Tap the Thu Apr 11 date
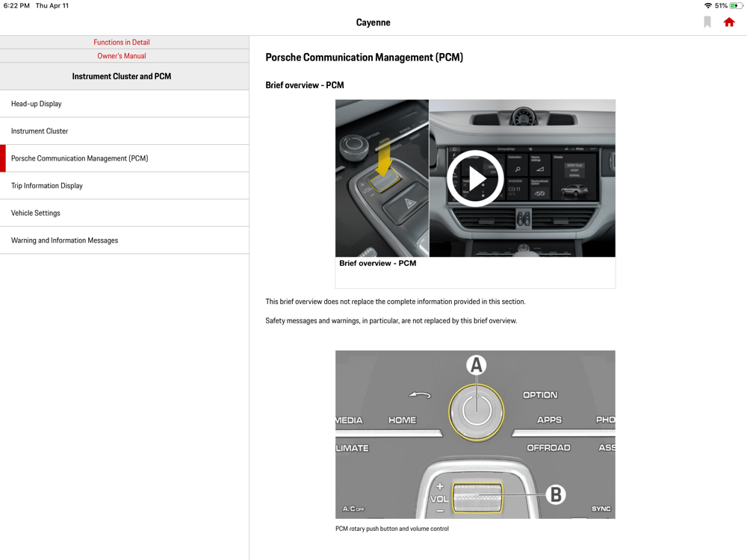 [52, 6]
